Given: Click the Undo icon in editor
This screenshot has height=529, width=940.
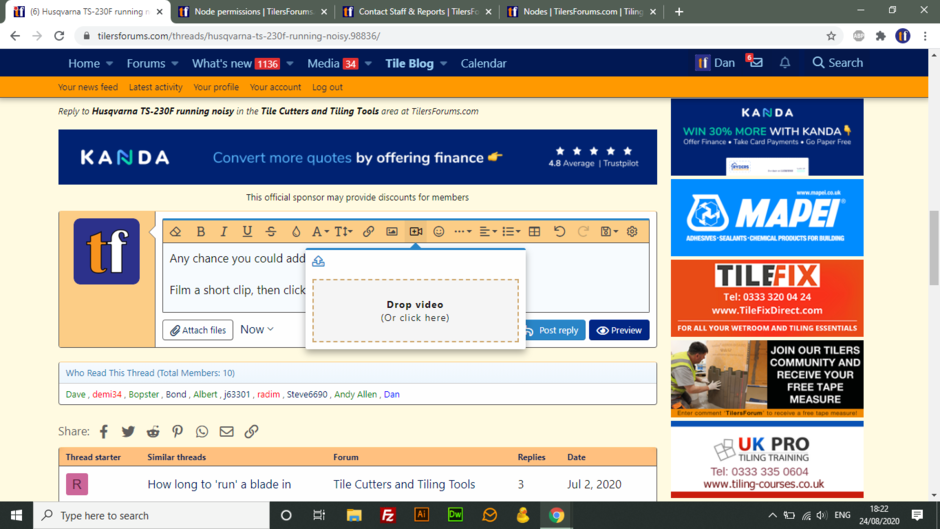Looking at the screenshot, I should 559,232.
